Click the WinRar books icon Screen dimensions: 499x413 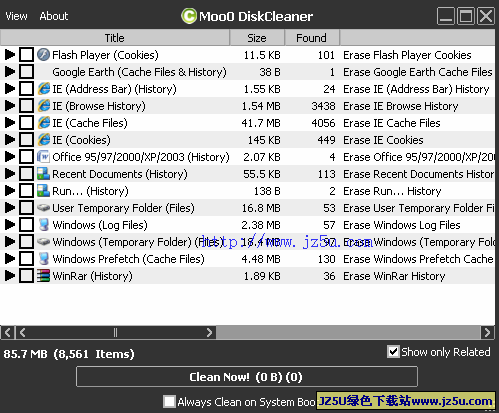43,276
